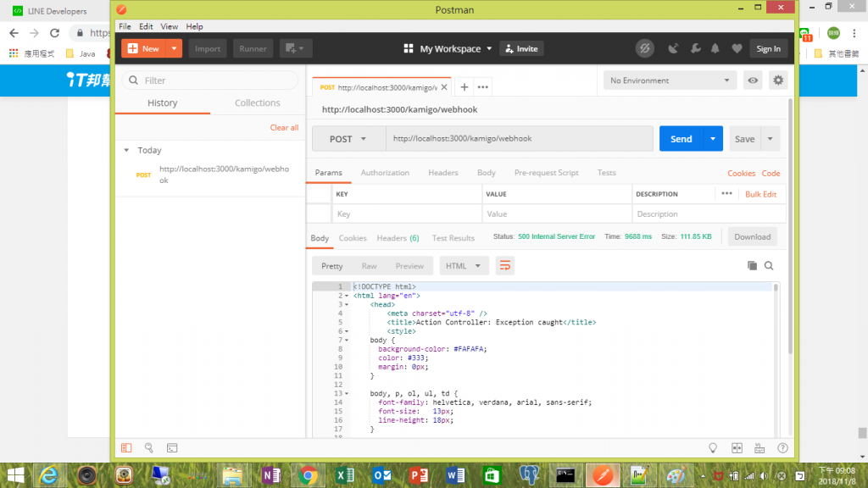
Task: Open the Help menu
Action: click(194, 26)
